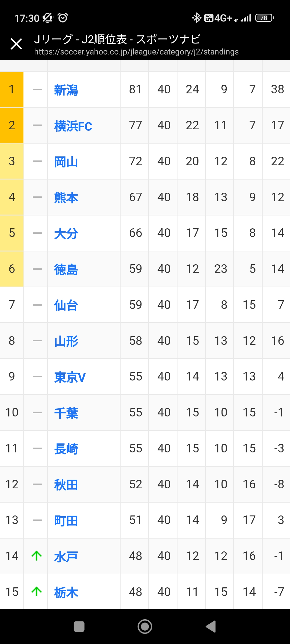
Task: Open the 町田 team link
Action: pyautogui.click(x=66, y=521)
